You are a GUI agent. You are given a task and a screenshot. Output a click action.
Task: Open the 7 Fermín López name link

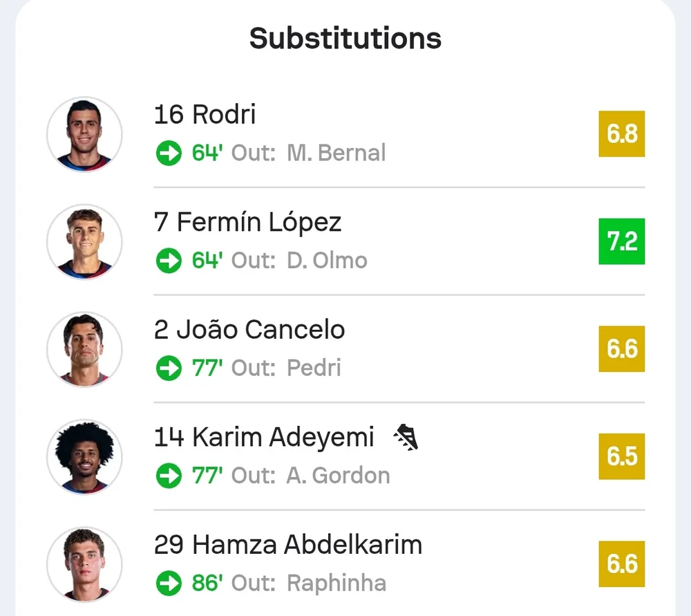point(247,222)
